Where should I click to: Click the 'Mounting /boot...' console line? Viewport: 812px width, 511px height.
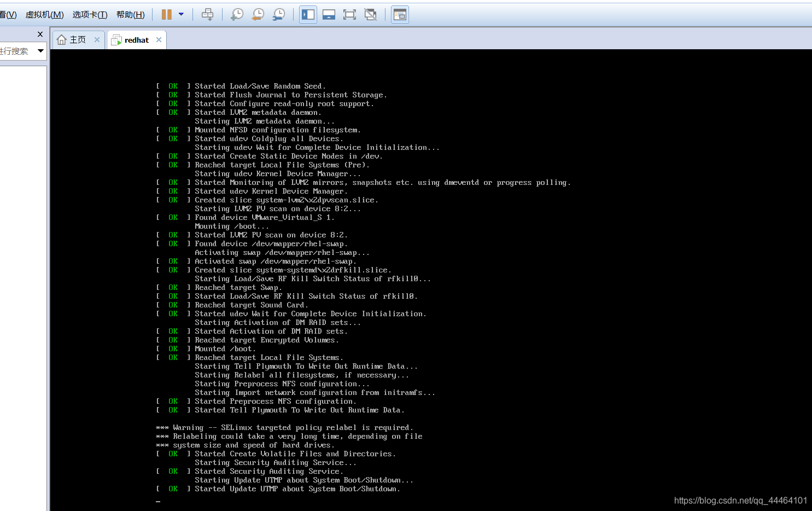click(x=232, y=226)
